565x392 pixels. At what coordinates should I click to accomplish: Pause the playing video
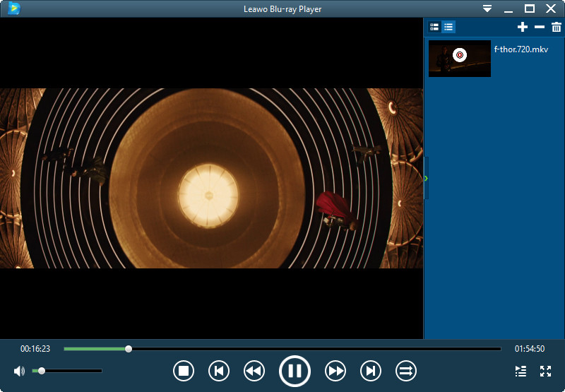(x=295, y=370)
